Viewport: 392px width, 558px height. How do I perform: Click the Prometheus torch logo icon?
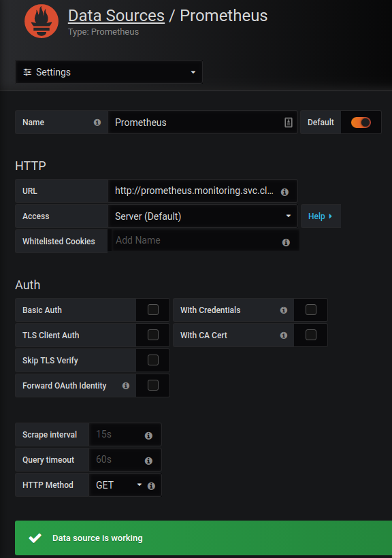point(42,21)
